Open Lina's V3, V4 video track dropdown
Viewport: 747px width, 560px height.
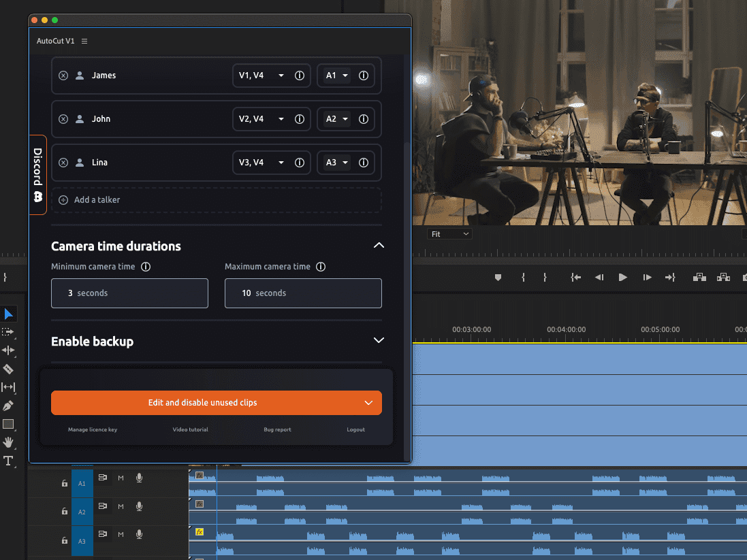[261, 163]
